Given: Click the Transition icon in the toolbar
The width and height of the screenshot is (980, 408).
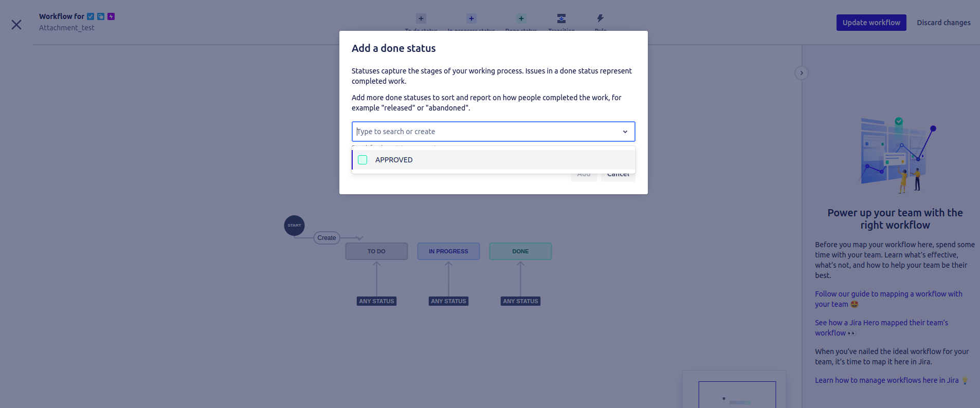Looking at the screenshot, I should pos(561,18).
